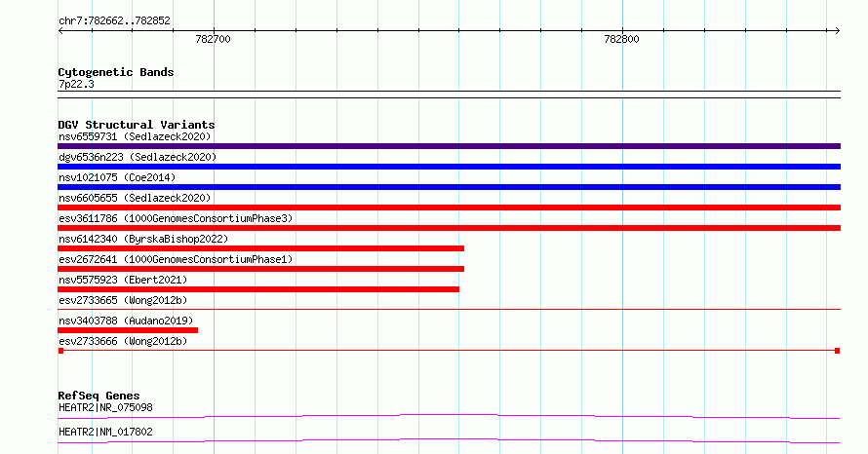Click the HEATR2|NR_075098 gene label
This screenshot has width=868, height=454.
pos(105,407)
